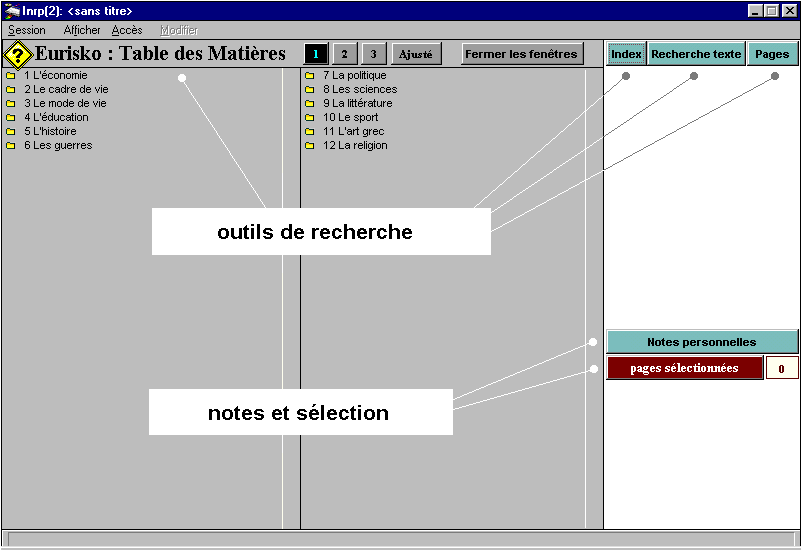Open the Session menu
The height and width of the screenshot is (550, 801).
click(x=27, y=31)
